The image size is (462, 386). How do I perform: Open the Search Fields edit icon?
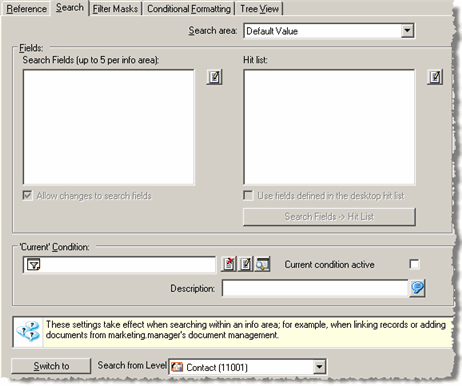(214, 77)
